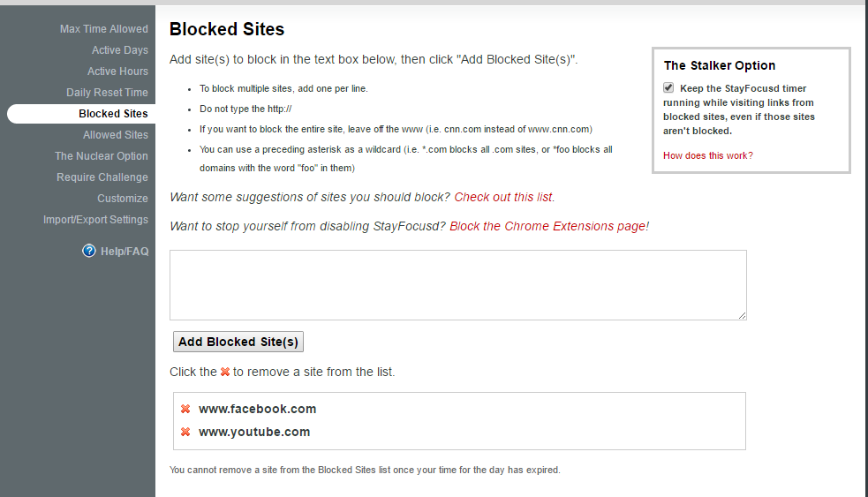Viewport: 868px width, 497px height.
Task: Open Max Time Allowed settings
Action: [x=104, y=29]
